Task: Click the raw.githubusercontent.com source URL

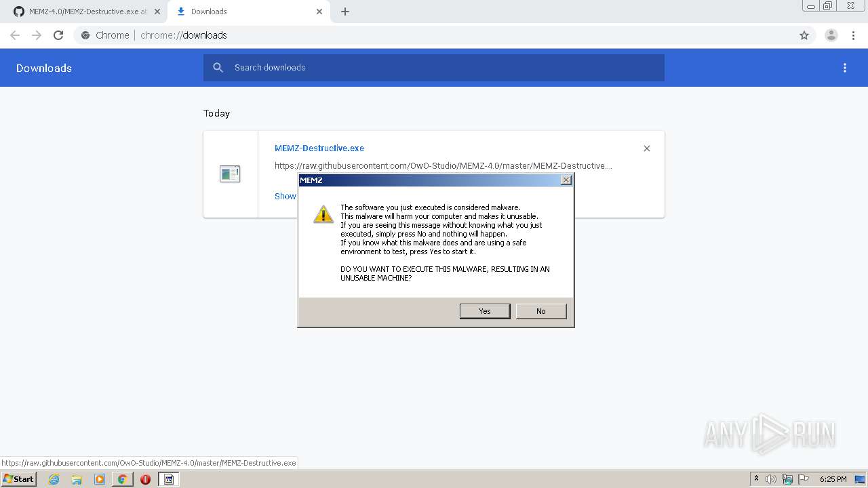Action: (x=443, y=165)
